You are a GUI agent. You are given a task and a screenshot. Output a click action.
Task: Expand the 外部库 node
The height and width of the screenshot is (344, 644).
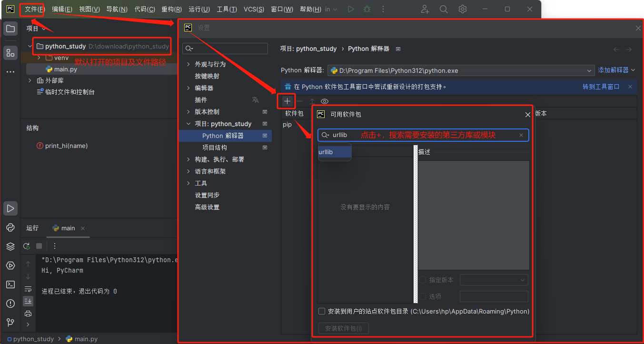coord(30,80)
